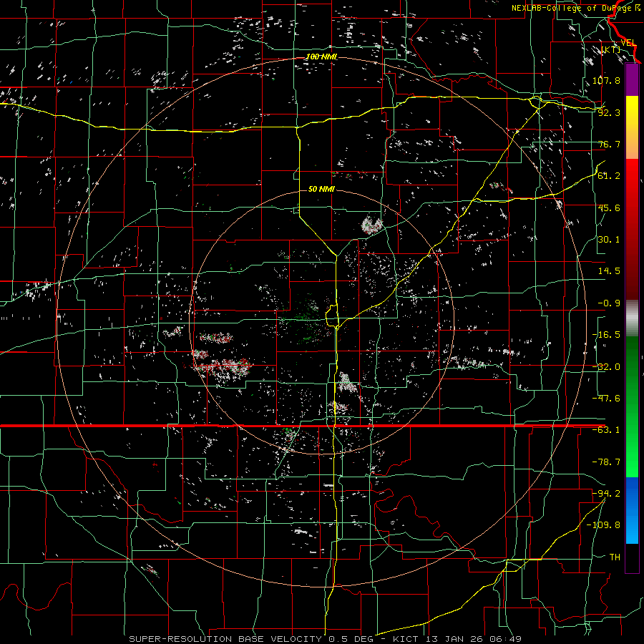Click the -63.1 velocity scale value

pos(606,430)
